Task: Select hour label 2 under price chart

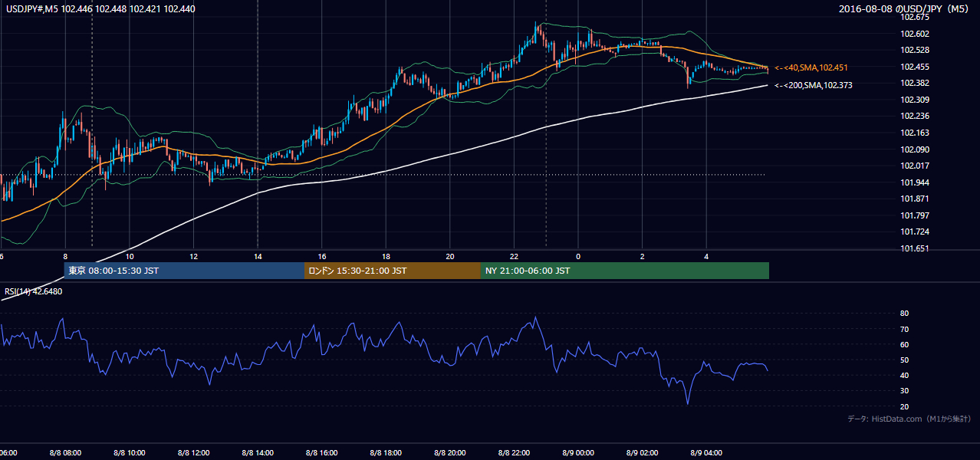Action: pos(643,256)
